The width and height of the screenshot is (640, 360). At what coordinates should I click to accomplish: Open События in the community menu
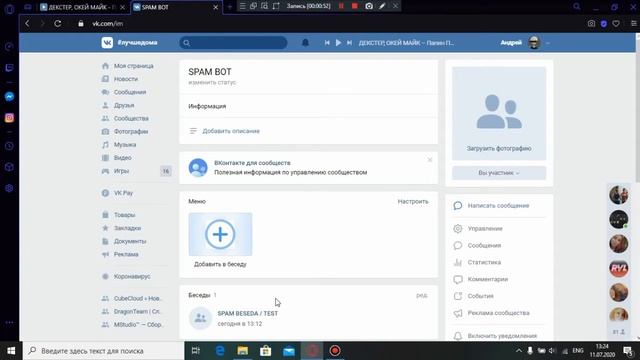(480, 296)
